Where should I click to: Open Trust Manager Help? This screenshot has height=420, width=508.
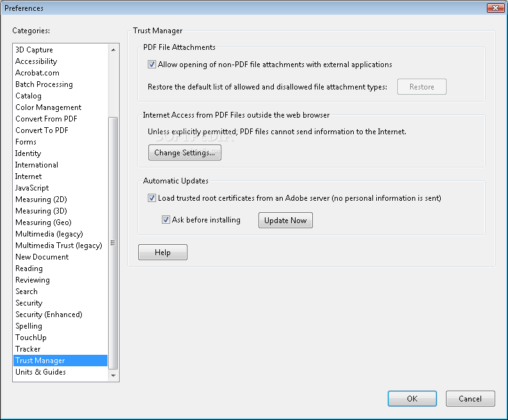(163, 253)
